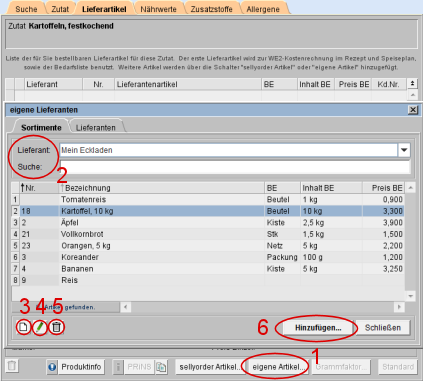The width and height of the screenshot is (423, 381).
Task: Click the Lieferant column header in the top table
Action: [53, 84]
